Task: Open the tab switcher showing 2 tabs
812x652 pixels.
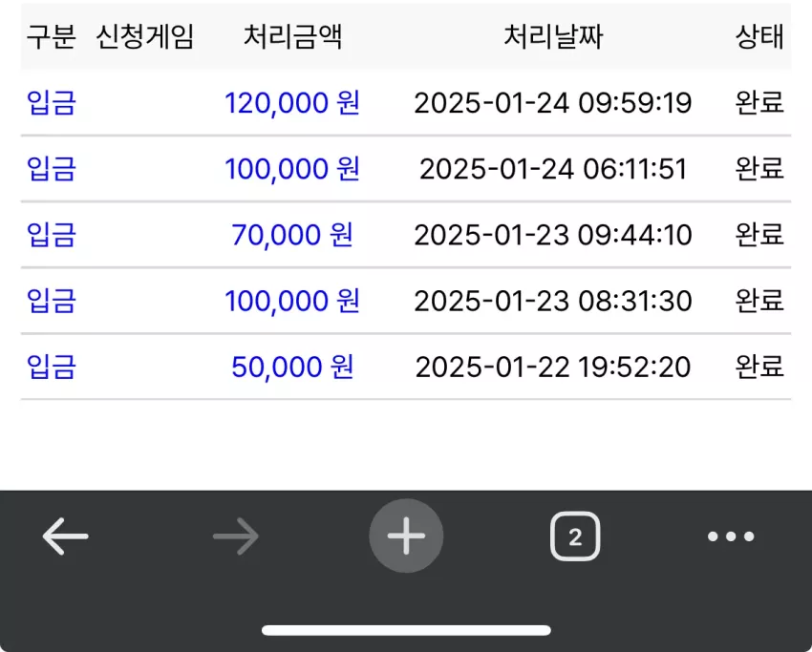Action: tap(575, 536)
